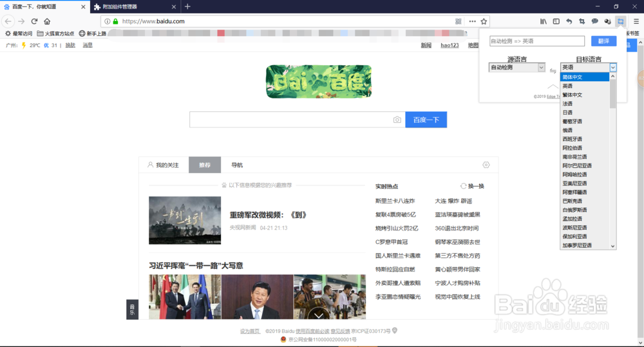This screenshot has width=644, height=347.
Task: Go back to previous page
Action: [8, 21]
